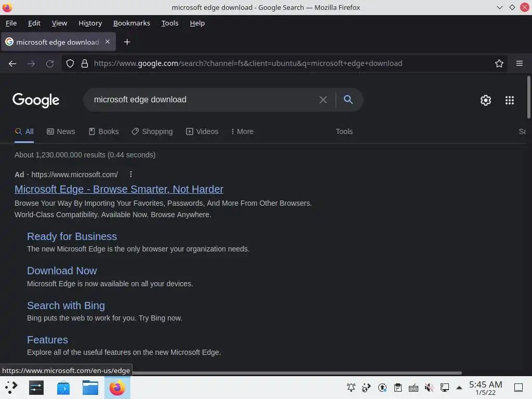Open the Ready for Business link
The image size is (532, 399).
[72, 236]
